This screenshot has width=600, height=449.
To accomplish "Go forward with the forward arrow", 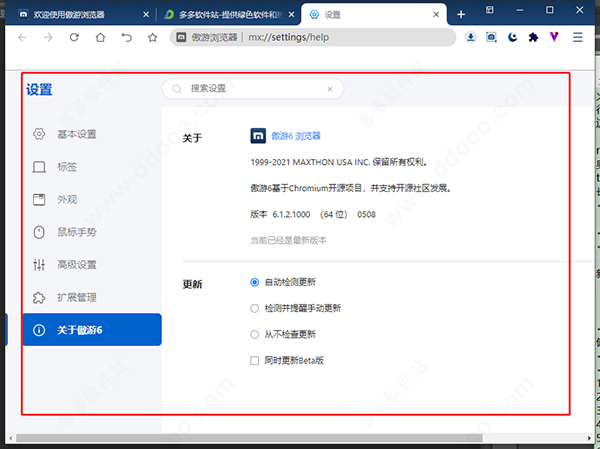I will [x=48, y=37].
